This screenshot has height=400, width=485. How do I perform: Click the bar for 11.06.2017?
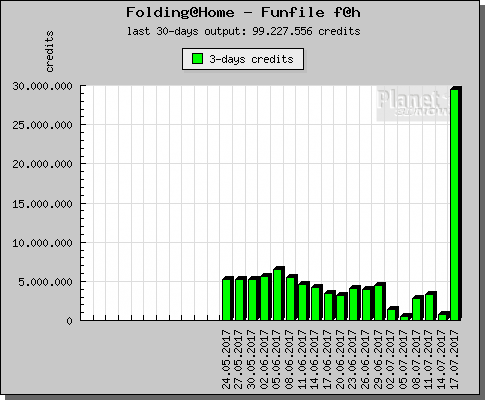pos(303,302)
